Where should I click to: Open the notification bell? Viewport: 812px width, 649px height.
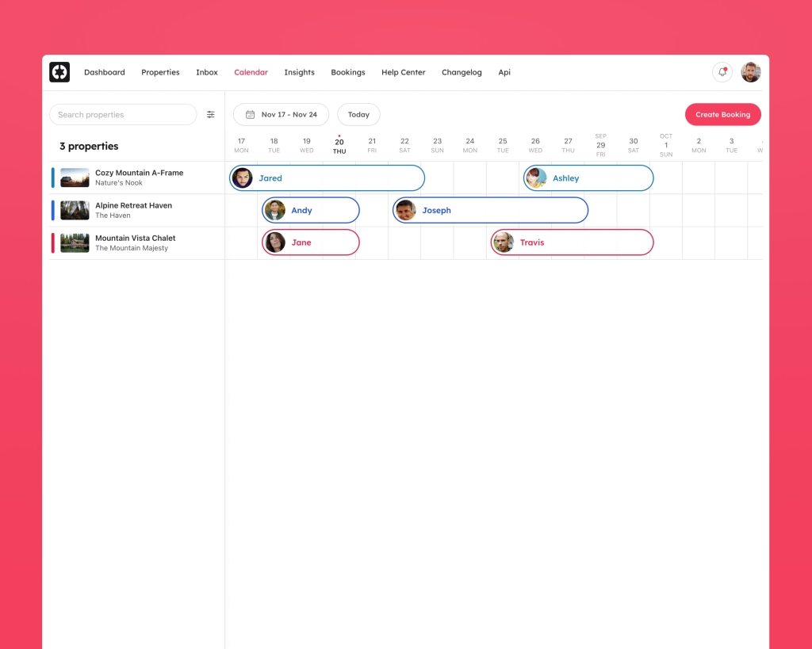point(722,71)
